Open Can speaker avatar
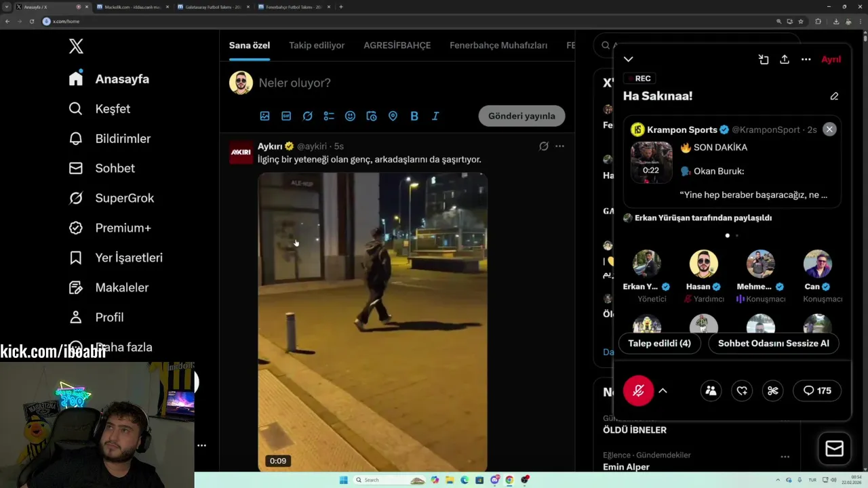 coord(817,264)
